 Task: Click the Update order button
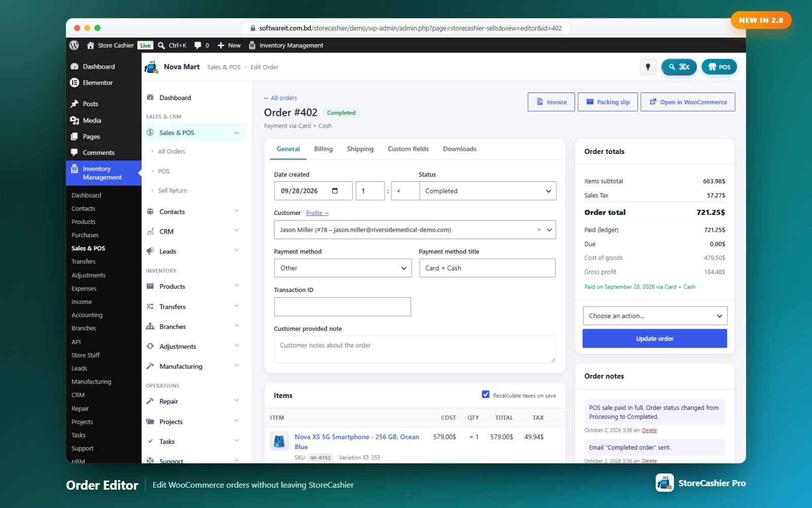click(655, 338)
